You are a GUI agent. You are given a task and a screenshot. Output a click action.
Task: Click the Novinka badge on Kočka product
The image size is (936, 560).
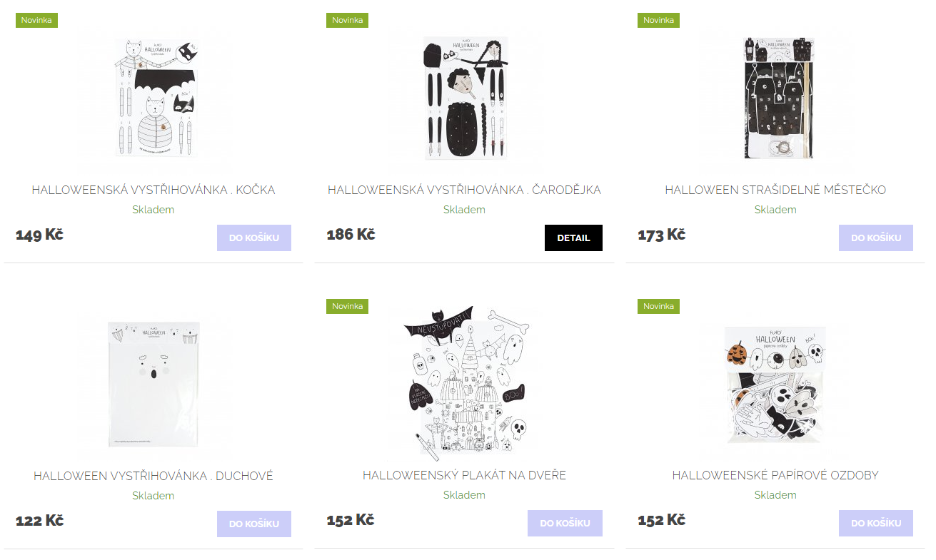coord(36,20)
